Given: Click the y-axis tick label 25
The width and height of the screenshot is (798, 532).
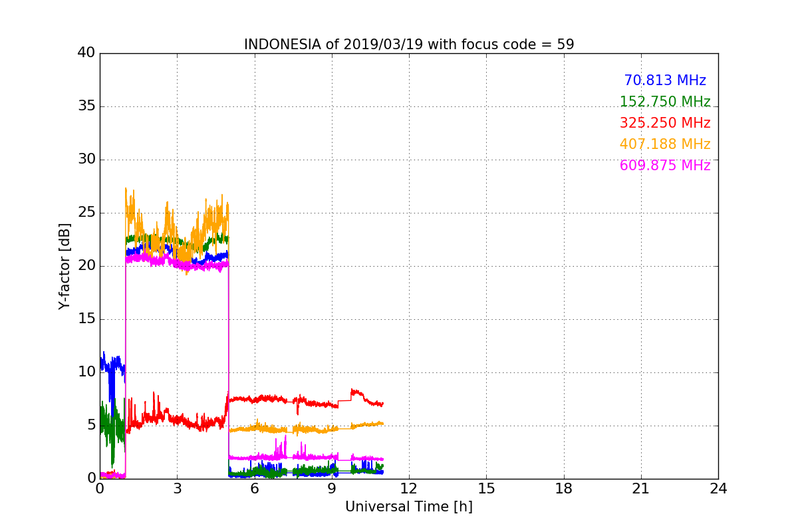Looking at the screenshot, I should tap(86, 213).
